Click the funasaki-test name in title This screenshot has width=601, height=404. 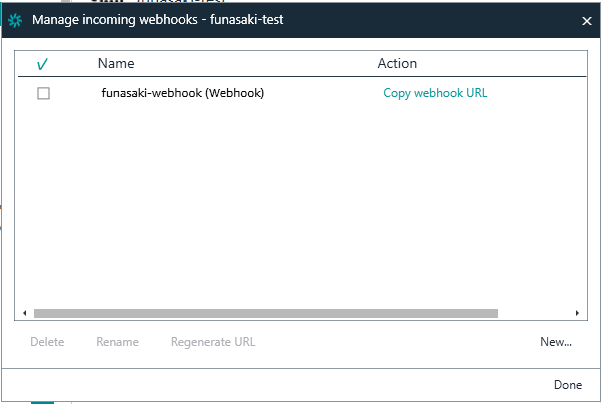pyautogui.click(x=246, y=20)
